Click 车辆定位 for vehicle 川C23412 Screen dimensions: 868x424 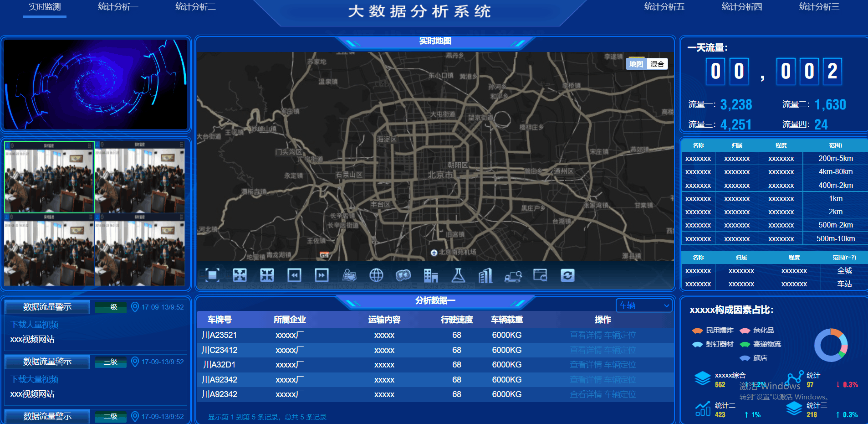620,350
